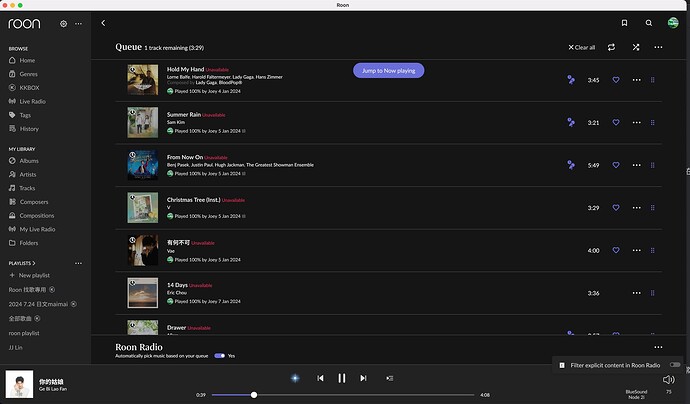Go back with the left chevron
690x404 pixels.
(103, 23)
